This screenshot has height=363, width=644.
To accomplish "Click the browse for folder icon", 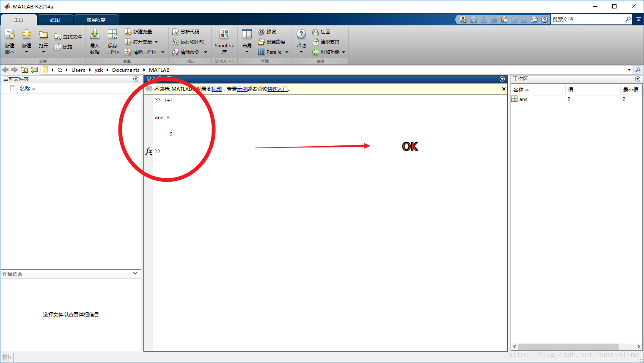I will click(x=34, y=70).
